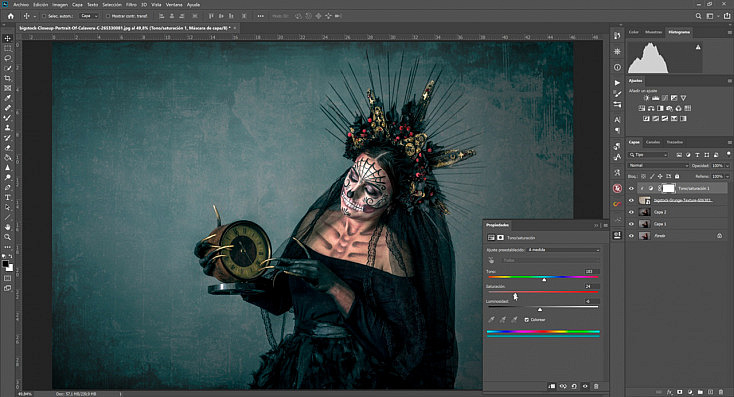Screen dimensions: 734x397
Task: Add a Photo Filter adjustment (camera icon)
Action: (669, 108)
